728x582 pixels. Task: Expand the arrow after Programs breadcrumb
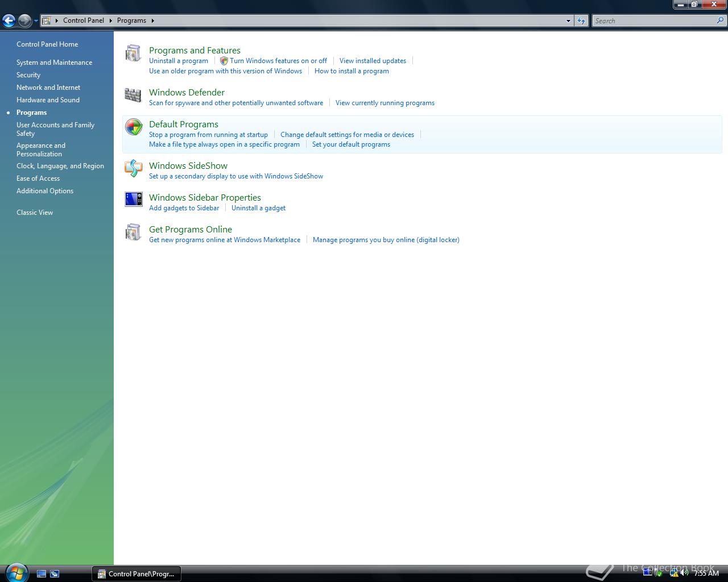point(152,20)
